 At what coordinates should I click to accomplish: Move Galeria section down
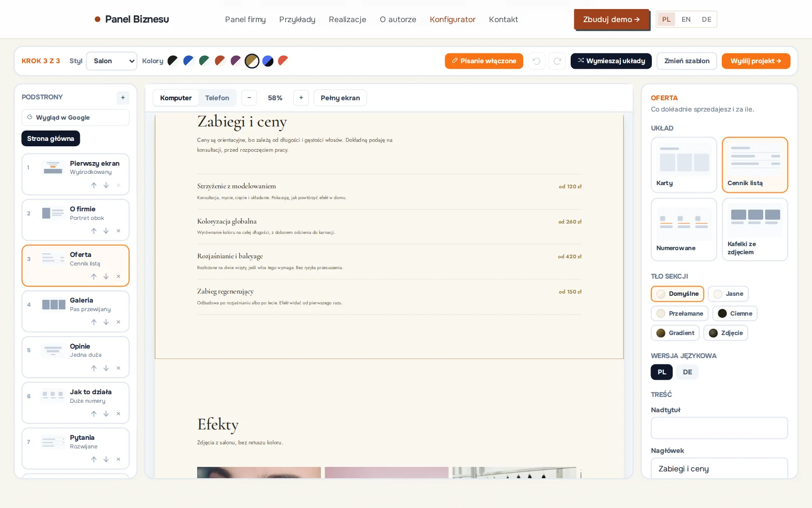(106, 322)
